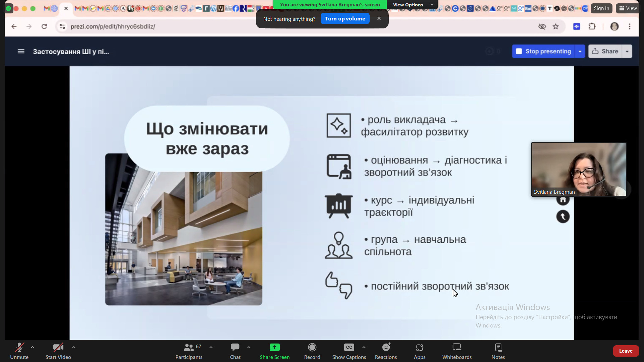Open the Prezi hamburger menu
The image size is (644, 362).
[x=21, y=51]
